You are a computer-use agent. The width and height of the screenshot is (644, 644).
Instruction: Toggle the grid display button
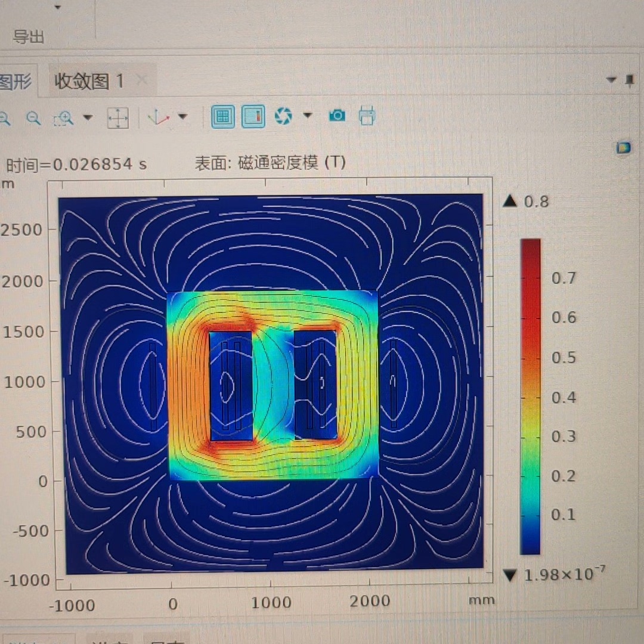(222, 117)
